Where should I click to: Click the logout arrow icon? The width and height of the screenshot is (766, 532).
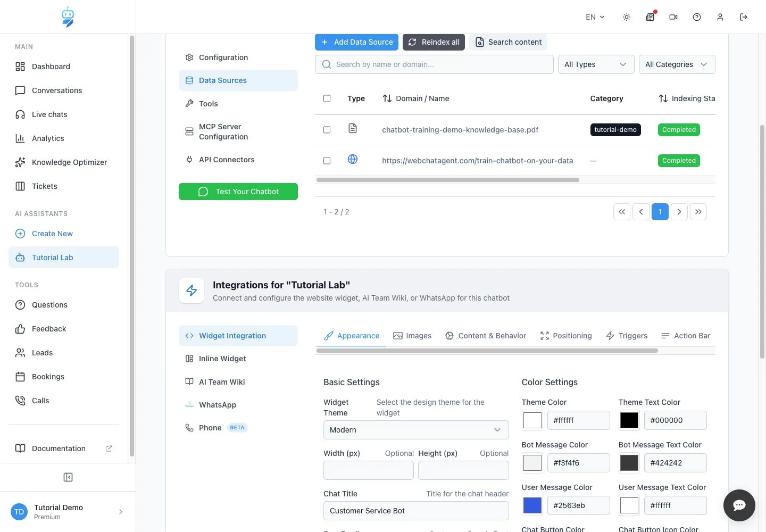click(744, 17)
